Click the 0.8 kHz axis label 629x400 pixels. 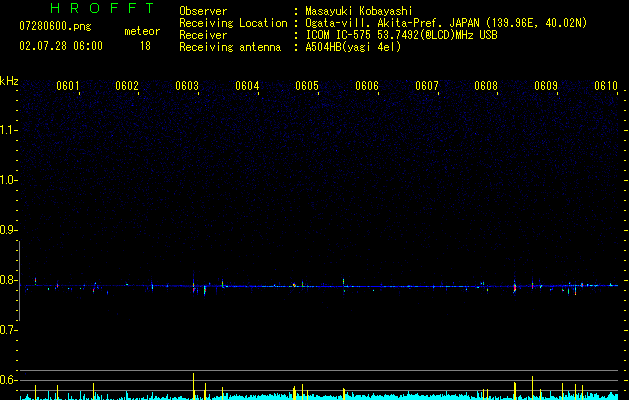(x=8, y=280)
